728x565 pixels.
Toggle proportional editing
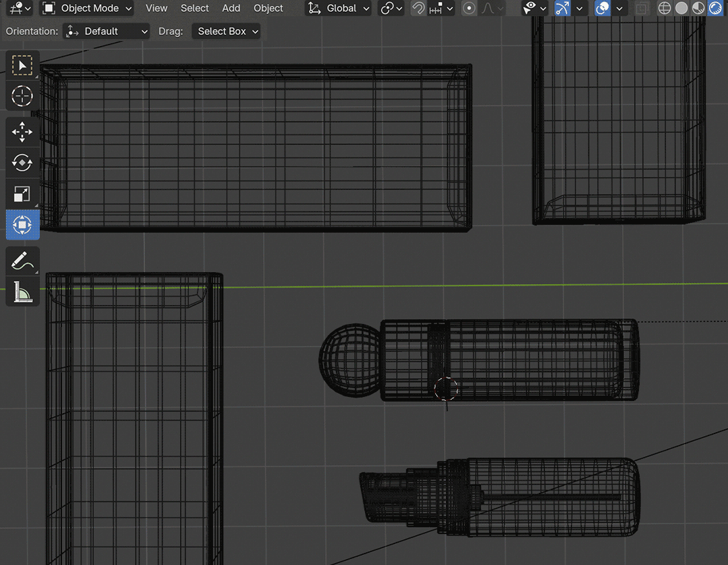pyautogui.click(x=469, y=7)
